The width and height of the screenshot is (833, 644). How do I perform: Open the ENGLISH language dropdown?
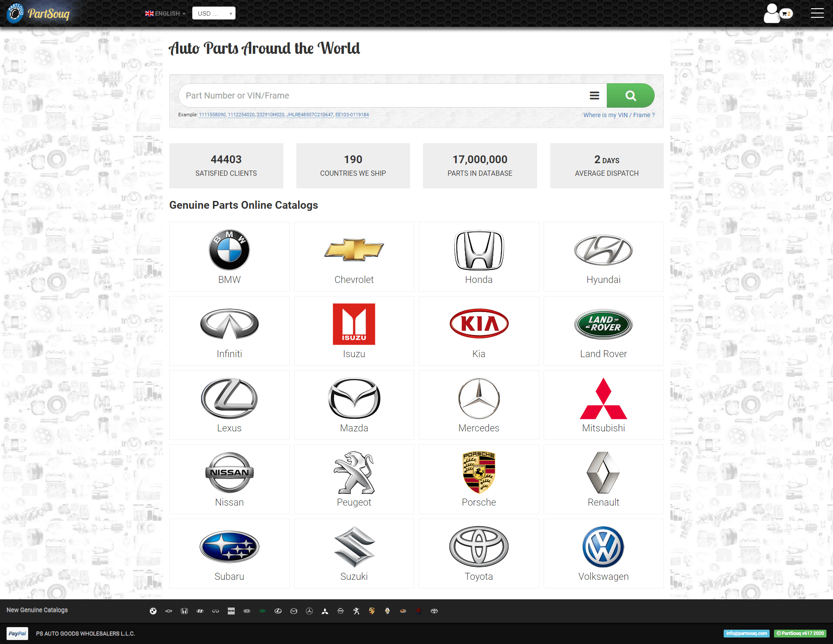tap(164, 13)
